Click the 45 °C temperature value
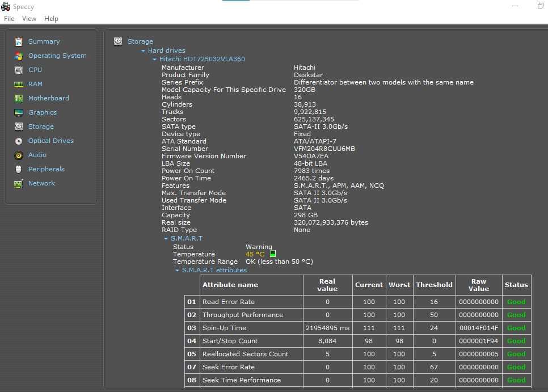548x392 pixels. [255, 254]
